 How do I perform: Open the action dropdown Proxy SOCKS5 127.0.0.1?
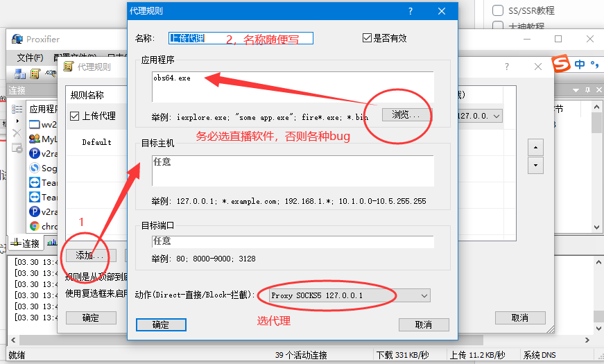click(350, 295)
